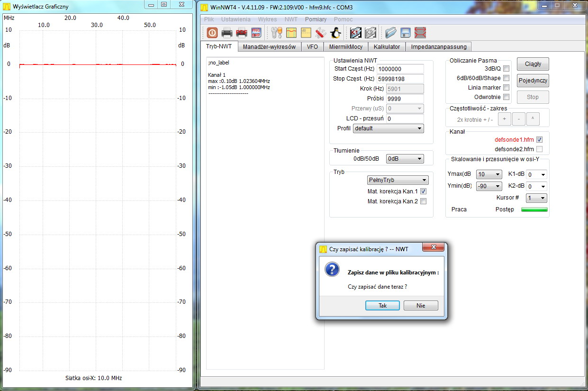The image size is (588, 391).
Task: Open the Profil default dropdown
Action: tap(388, 128)
